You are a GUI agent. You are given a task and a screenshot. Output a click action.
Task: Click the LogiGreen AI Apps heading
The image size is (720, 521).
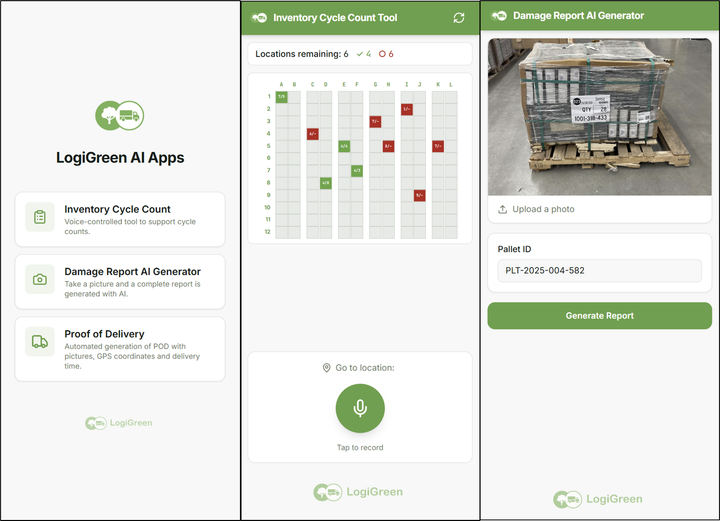120,157
